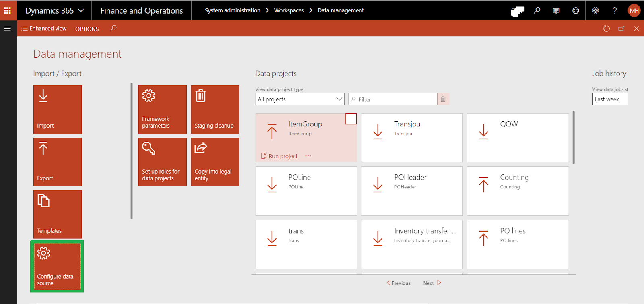Open the messages icon in top bar
The width and height of the screenshot is (644, 304).
(556, 10)
